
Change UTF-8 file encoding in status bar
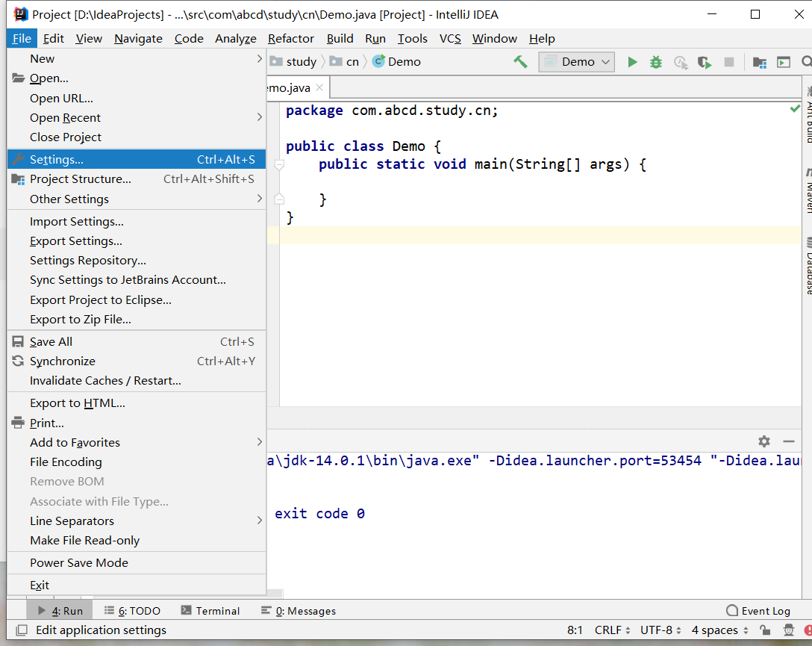point(660,630)
